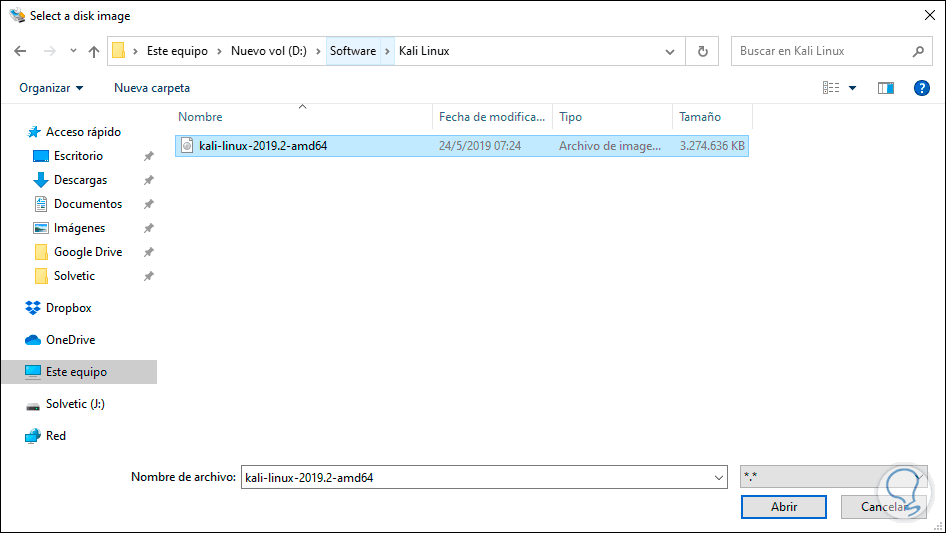946x533 pixels.
Task: Click the Nueva carpeta button
Action: point(152,88)
